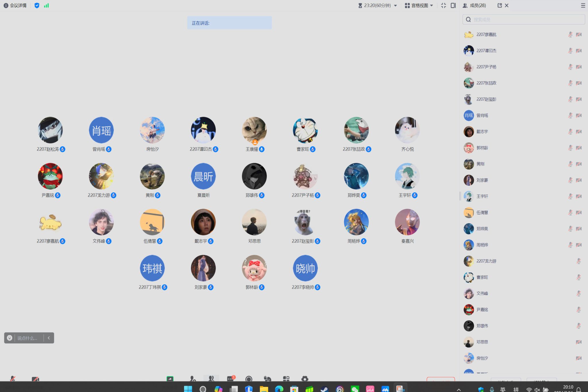The height and width of the screenshot is (392, 588).
Task: Toggle microphone for 2207廖嘉航 in member list
Action: click(x=570, y=34)
